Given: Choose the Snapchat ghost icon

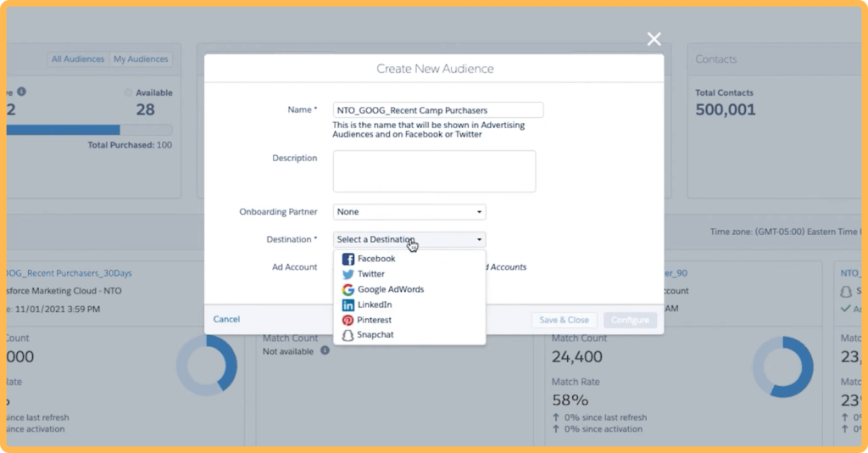Looking at the screenshot, I should pos(348,335).
